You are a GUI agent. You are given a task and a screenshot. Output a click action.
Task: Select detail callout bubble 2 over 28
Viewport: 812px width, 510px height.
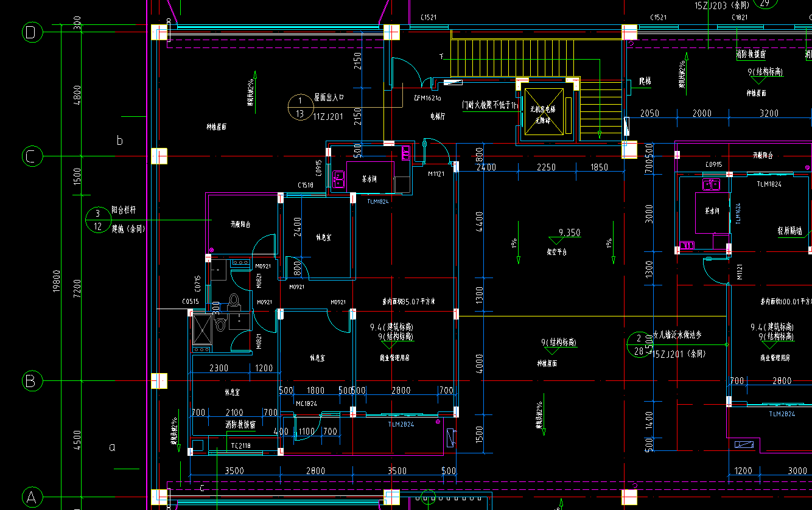(x=639, y=345)
